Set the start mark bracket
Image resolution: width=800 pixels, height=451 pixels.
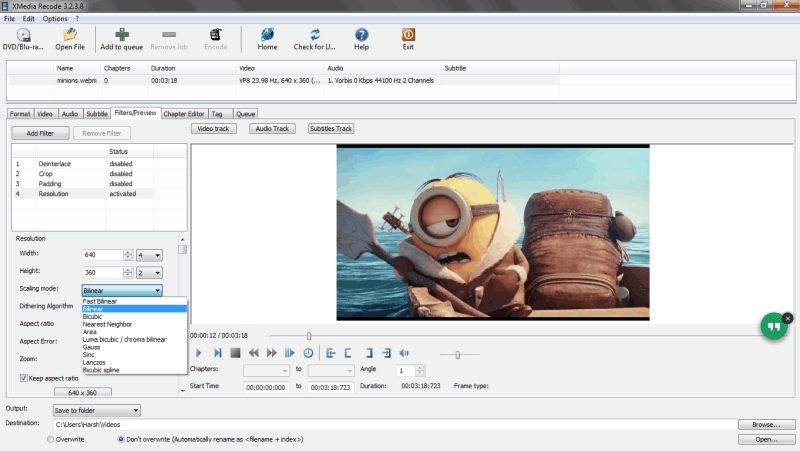click(348, 353)
